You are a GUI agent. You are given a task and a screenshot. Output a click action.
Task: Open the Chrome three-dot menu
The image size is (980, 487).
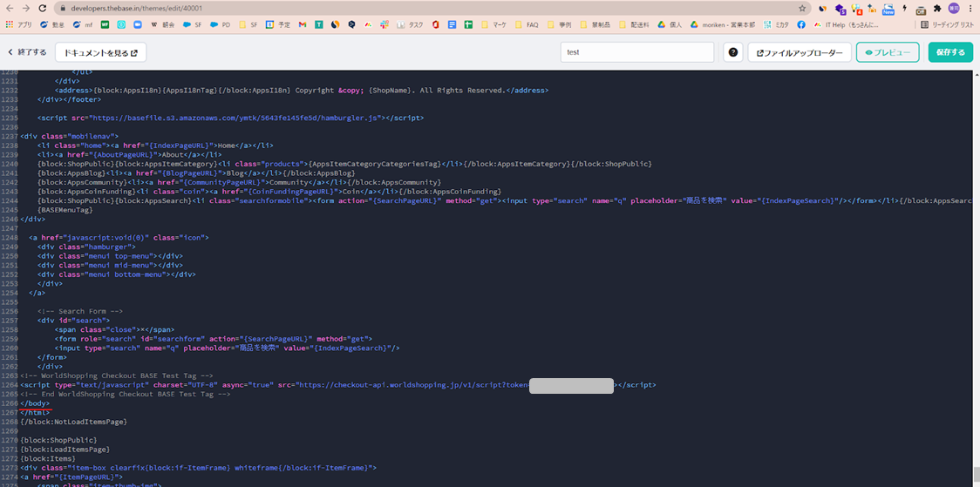click(x=970, y=9)
